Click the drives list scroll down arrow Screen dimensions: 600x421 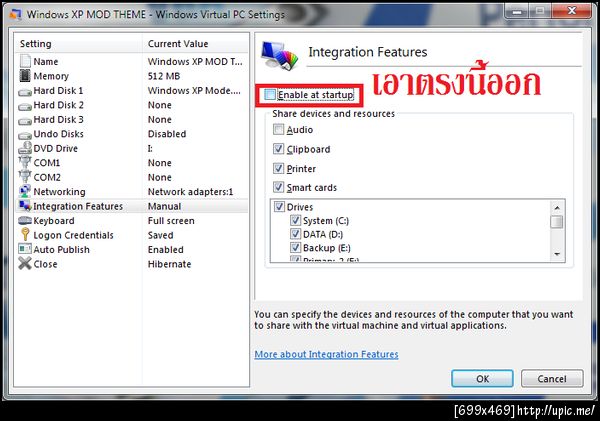pyautogui.click(x=557, y=254)
